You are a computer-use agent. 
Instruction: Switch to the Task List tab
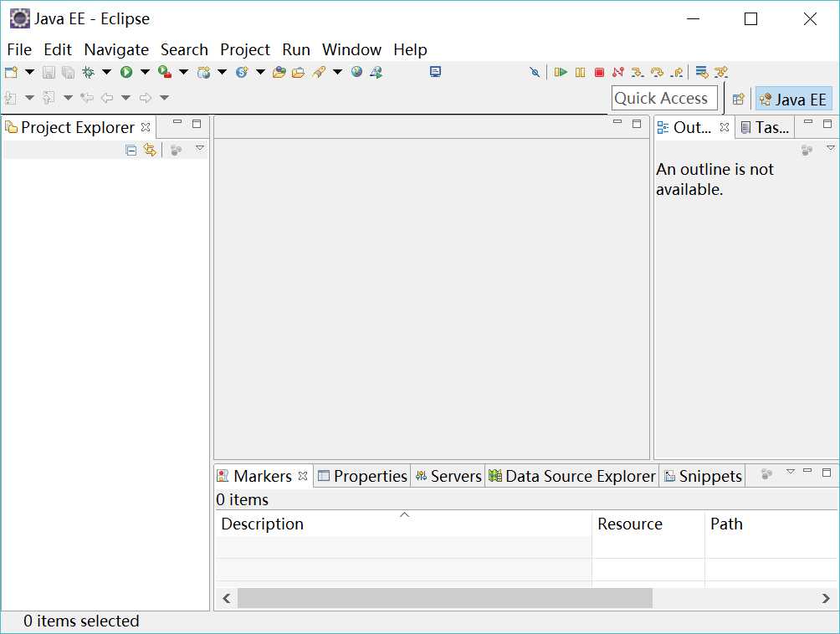point(765,127)
